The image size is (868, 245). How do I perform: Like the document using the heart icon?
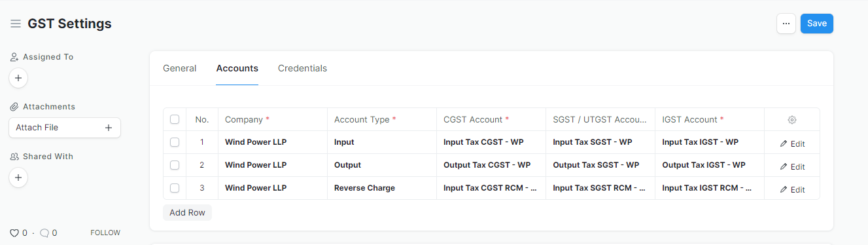pyautogui.click(x=14, y=233)
